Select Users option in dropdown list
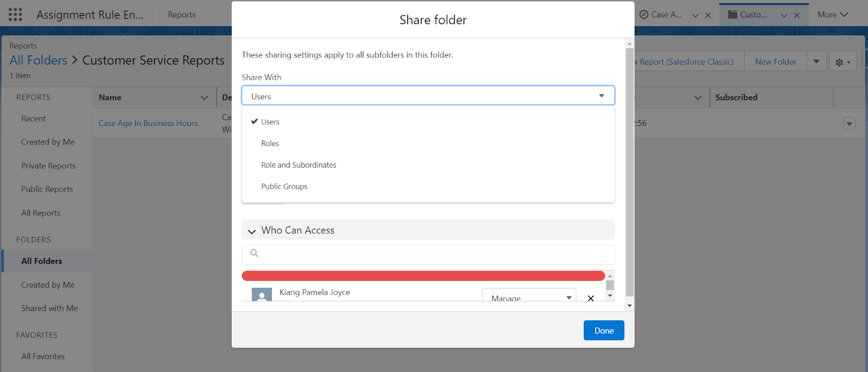868x372 pixels. [x=428, y=122]
